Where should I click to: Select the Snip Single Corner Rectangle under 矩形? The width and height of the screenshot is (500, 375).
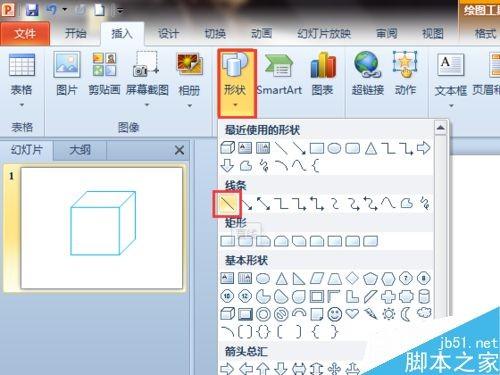263,241
